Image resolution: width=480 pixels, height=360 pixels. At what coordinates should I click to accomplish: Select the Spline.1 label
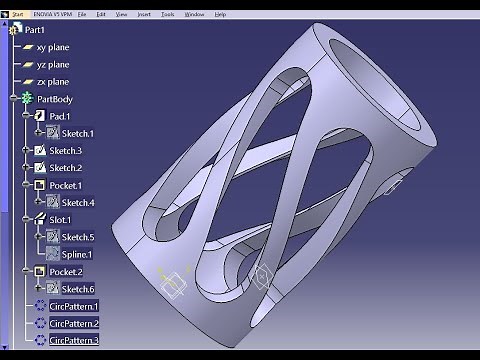(x=77, y=255)
